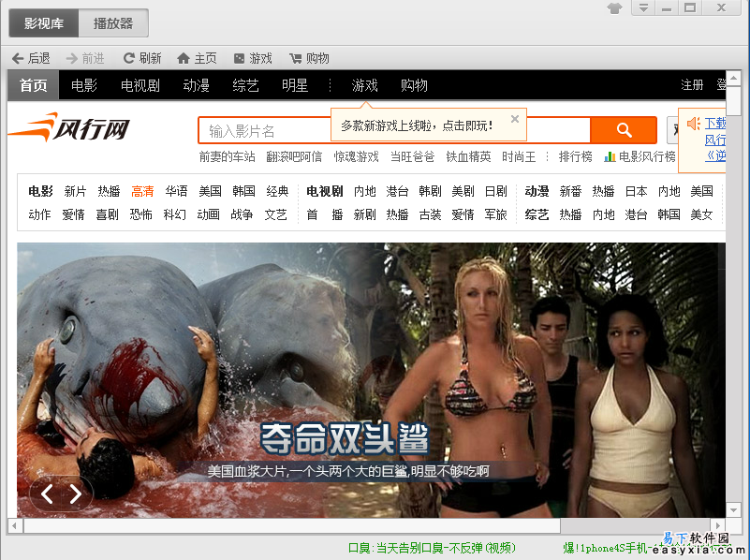This screenshot has width=750, height=560.
Task: Select 新片 under movie categories
Action: (75, 191)
